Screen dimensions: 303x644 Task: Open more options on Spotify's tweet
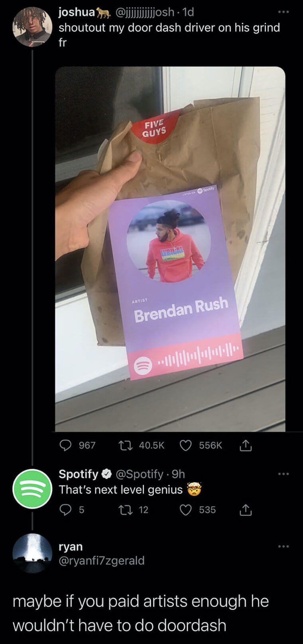pos(283,474)
